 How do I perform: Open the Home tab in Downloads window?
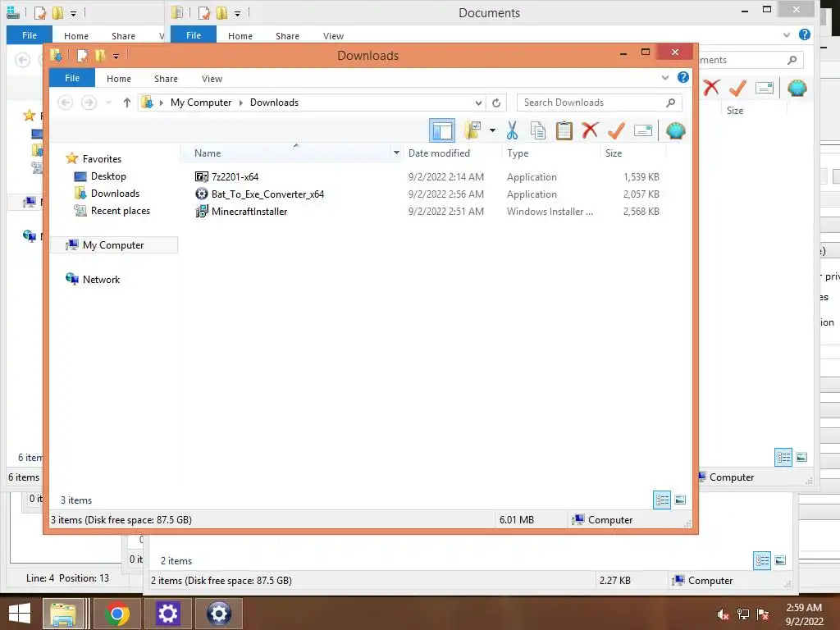point(119,79)
